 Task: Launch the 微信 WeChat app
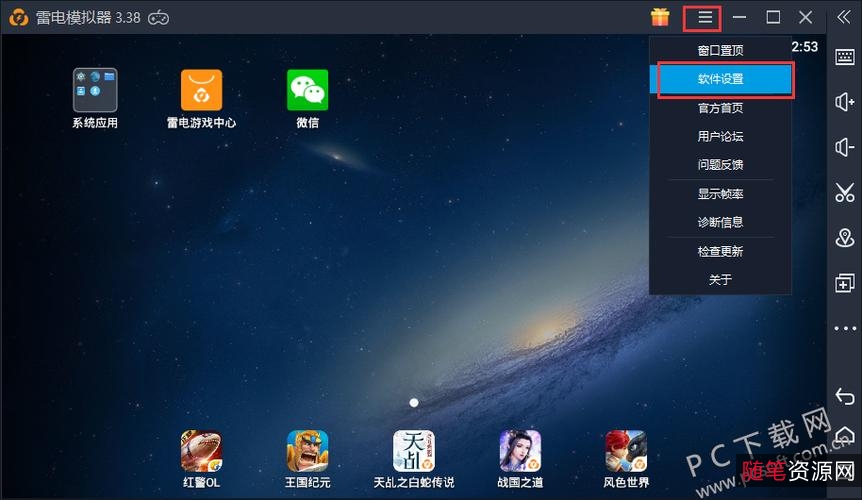[307, 90]
